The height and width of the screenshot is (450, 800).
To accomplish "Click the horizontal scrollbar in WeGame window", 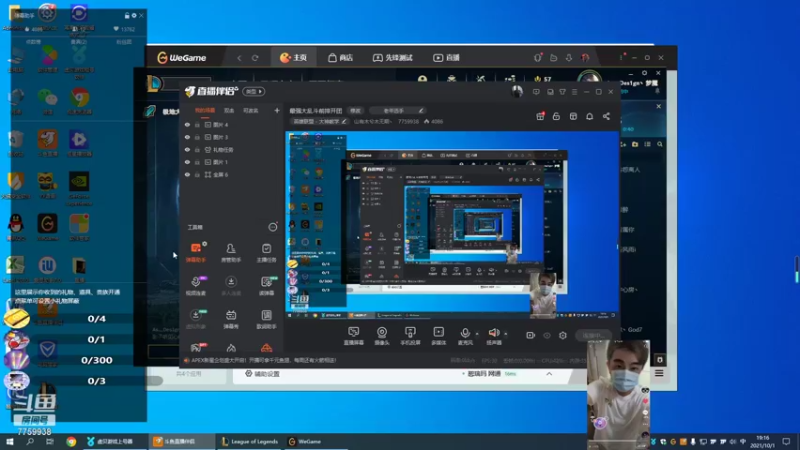I will point(155,381).
